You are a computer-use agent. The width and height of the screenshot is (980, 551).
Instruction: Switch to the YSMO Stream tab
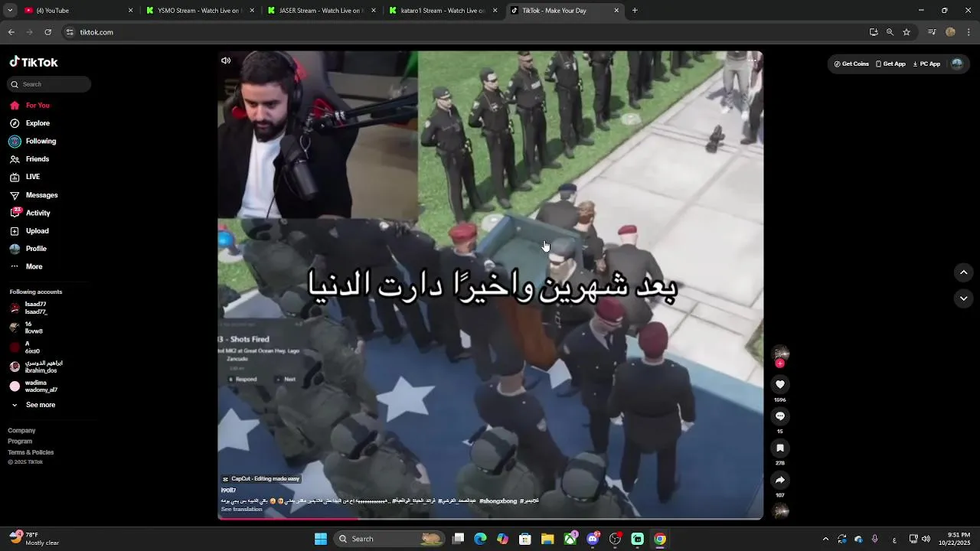[x=198, y=11]
